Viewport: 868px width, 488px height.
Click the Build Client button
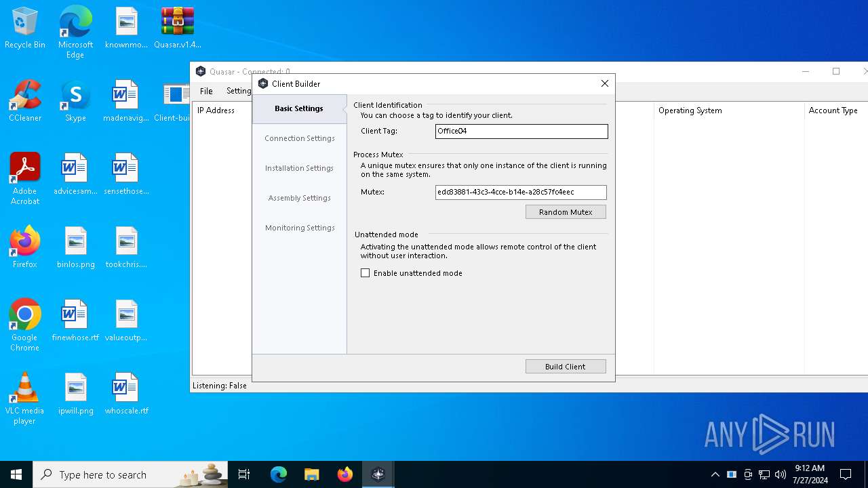point(566,367)
